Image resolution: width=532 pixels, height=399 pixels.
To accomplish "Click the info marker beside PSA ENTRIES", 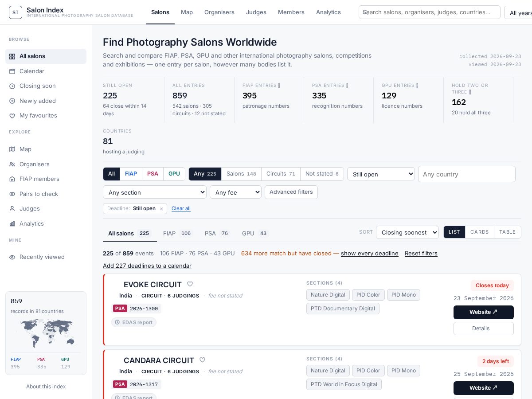I will click(347, 85).
